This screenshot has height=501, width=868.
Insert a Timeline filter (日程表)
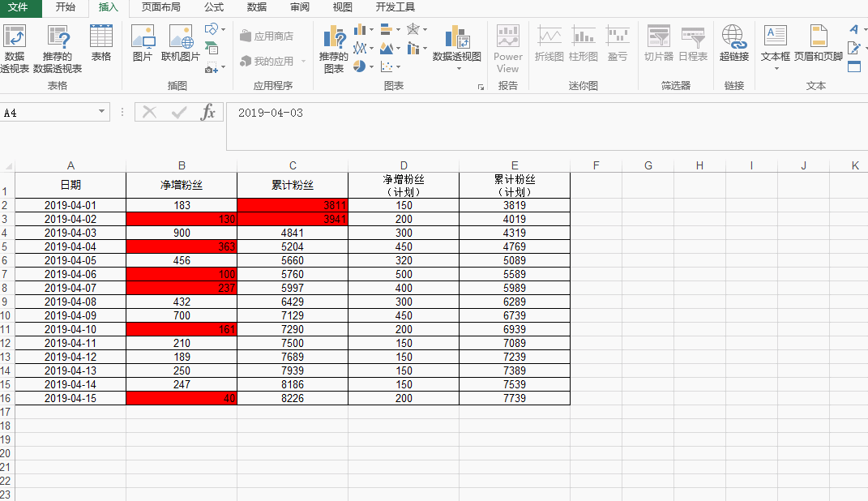coord(693,43)
